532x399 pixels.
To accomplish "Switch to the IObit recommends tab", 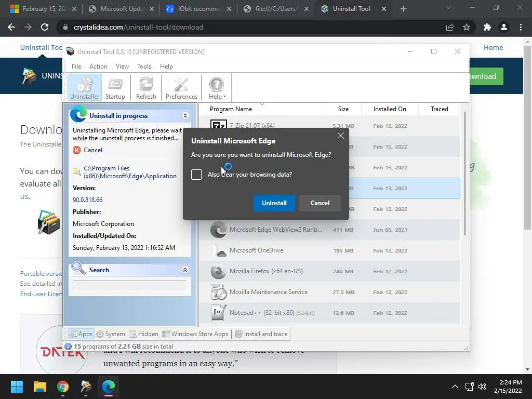I will tap(199, 9).
